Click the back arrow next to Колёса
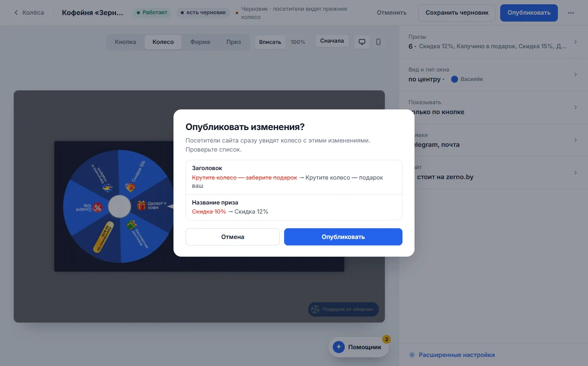 click(x=16, y=12)
